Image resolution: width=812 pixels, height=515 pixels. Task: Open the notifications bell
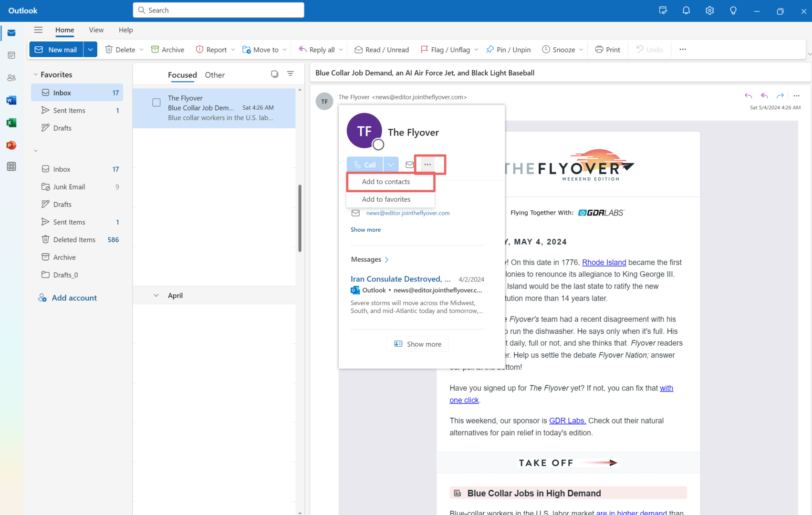pyautogui.click(x=686, y=10)
